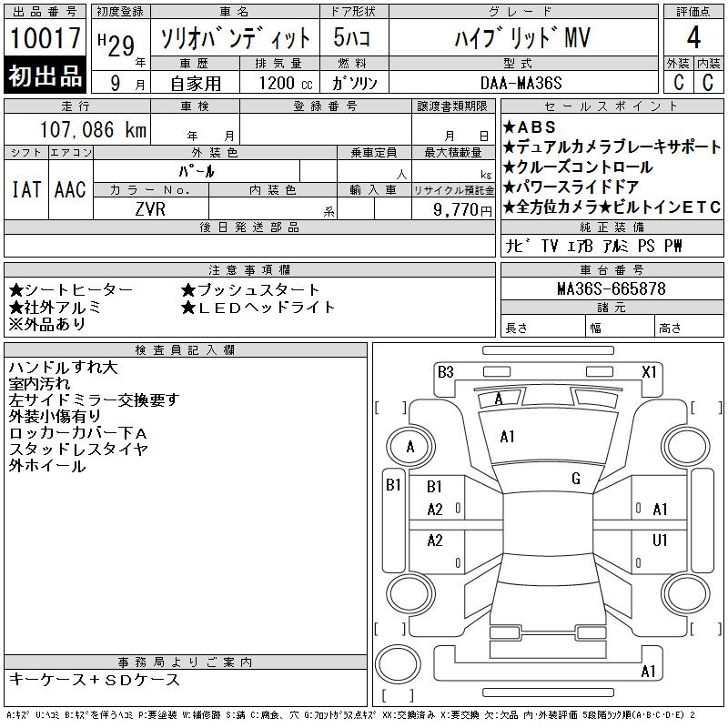Select office notice キーケース+SDケース

[x=95, y=680]
